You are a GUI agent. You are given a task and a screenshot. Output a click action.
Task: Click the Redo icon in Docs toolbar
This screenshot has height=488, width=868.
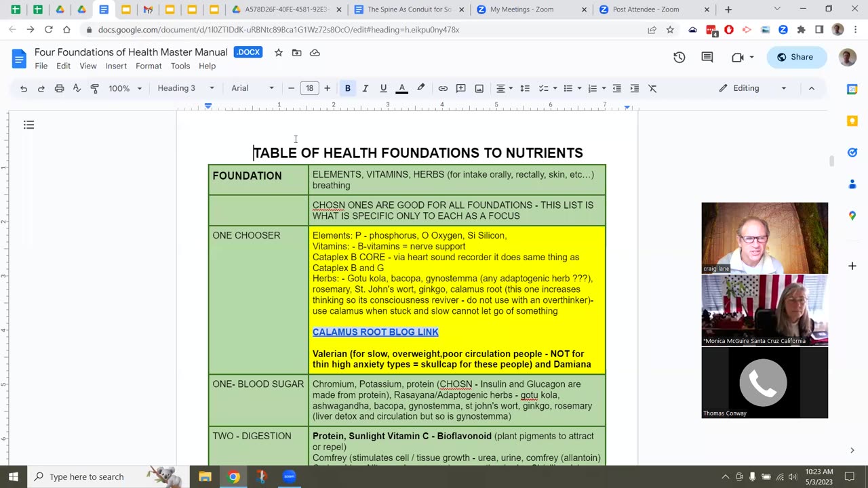pyautogui.click(x=41, y=88)
